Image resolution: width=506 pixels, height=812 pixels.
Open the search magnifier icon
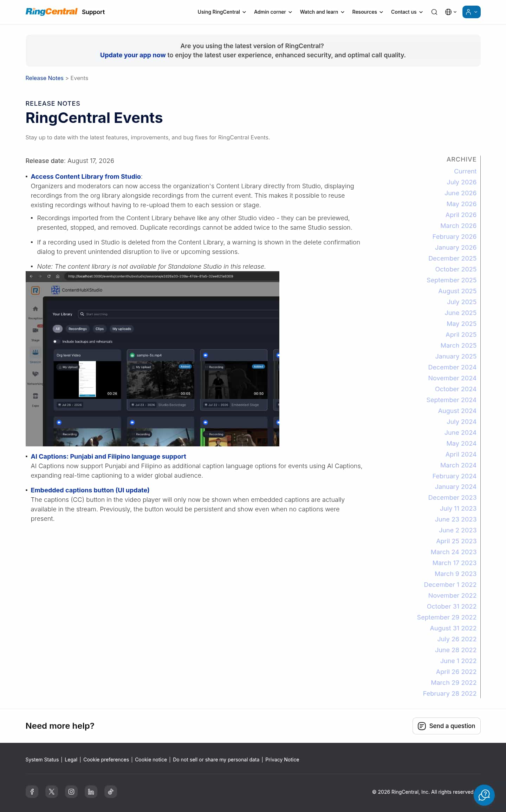434,12
